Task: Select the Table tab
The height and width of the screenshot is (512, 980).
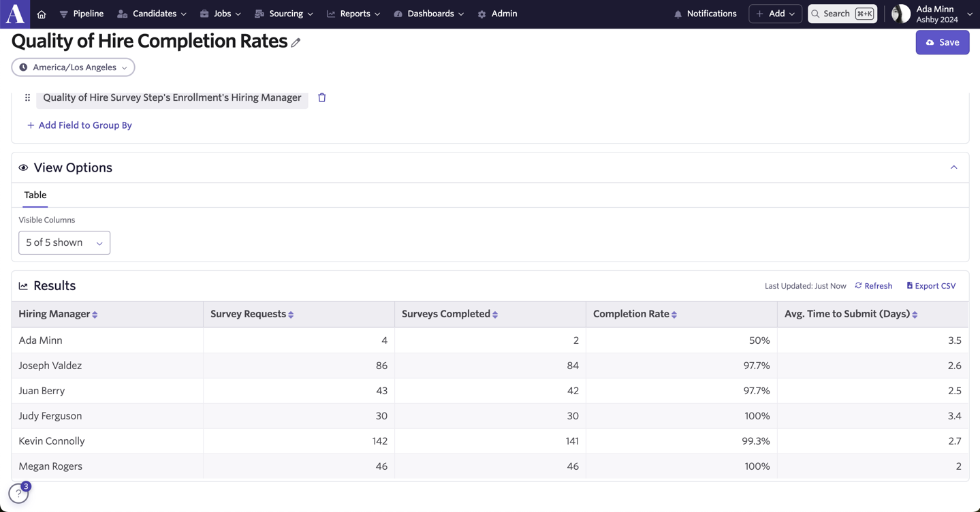Action: coord(35,195)
